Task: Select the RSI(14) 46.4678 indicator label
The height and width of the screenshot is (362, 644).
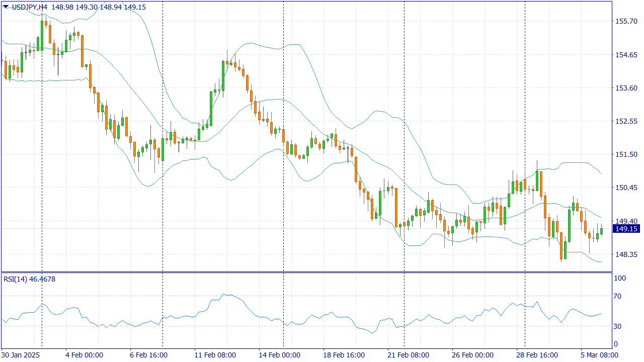Action: (29, 279)
